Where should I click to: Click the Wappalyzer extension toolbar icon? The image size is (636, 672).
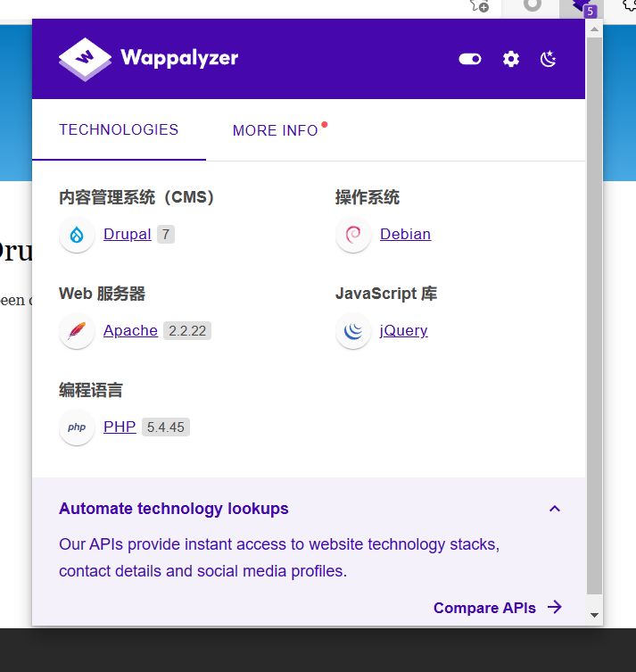582,7
